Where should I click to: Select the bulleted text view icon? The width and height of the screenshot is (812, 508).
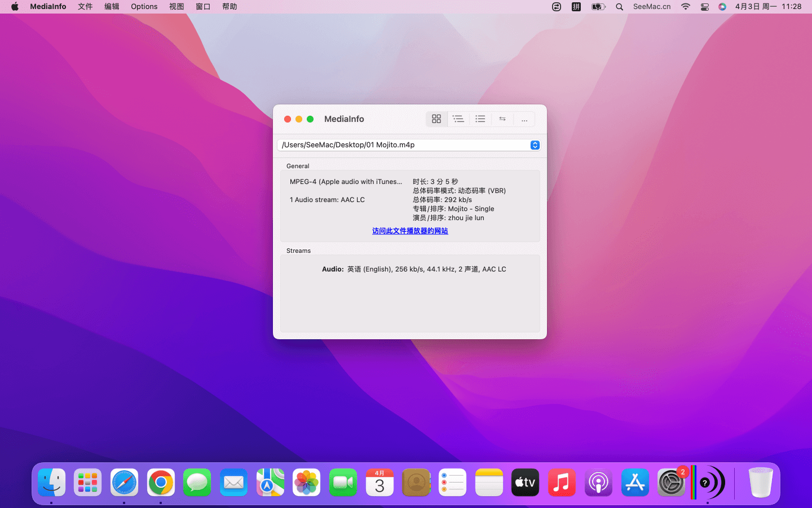480,119
